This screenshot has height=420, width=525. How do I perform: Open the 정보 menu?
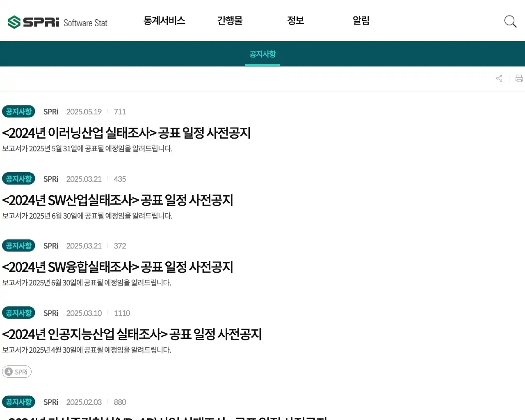tap(296, 21)
